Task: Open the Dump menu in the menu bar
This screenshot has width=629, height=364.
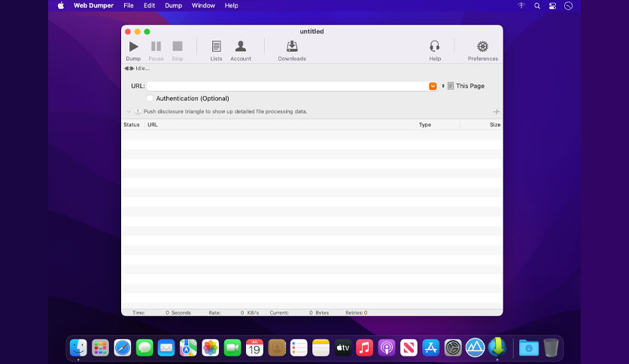Action: click(x=173, y=5)
